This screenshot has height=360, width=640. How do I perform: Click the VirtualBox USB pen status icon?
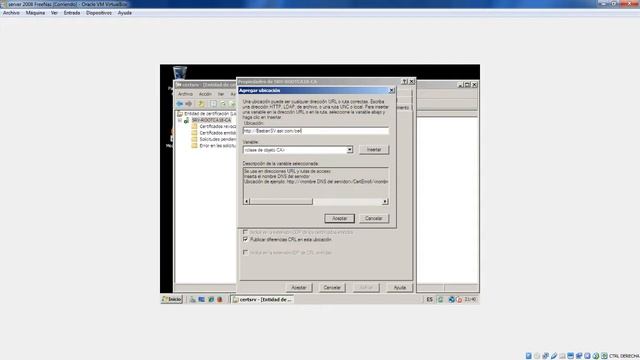[554, 356]
